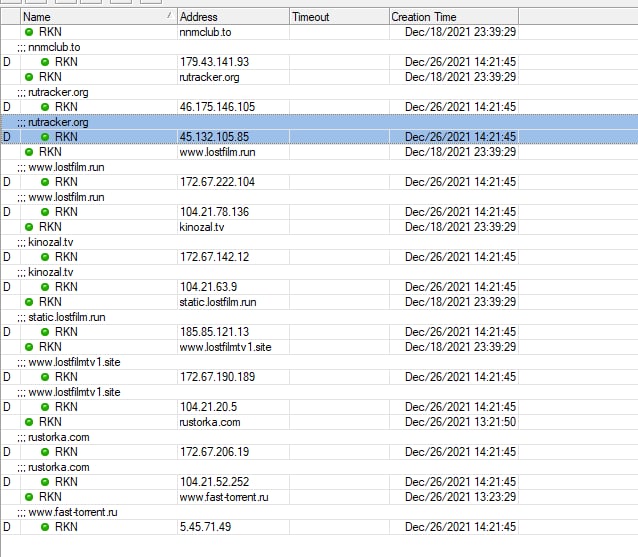Click the green status dot in 104.21.20.5 row
The width and height of the screenshot is (638, 557).
click(x=45, y=407)
